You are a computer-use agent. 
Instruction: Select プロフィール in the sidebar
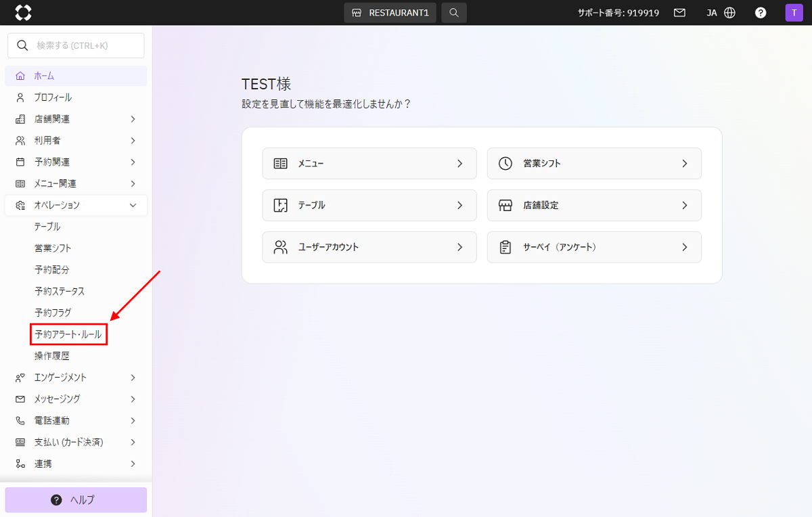click(x=53, y=97)
